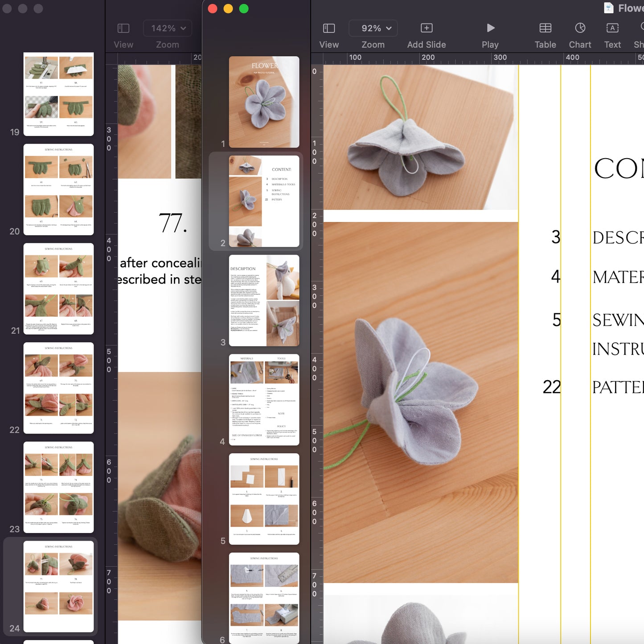This screenshot has height=644, width=644.
Task: Open the 142% zoom dropdown in background window
Action: pos(168,28)
